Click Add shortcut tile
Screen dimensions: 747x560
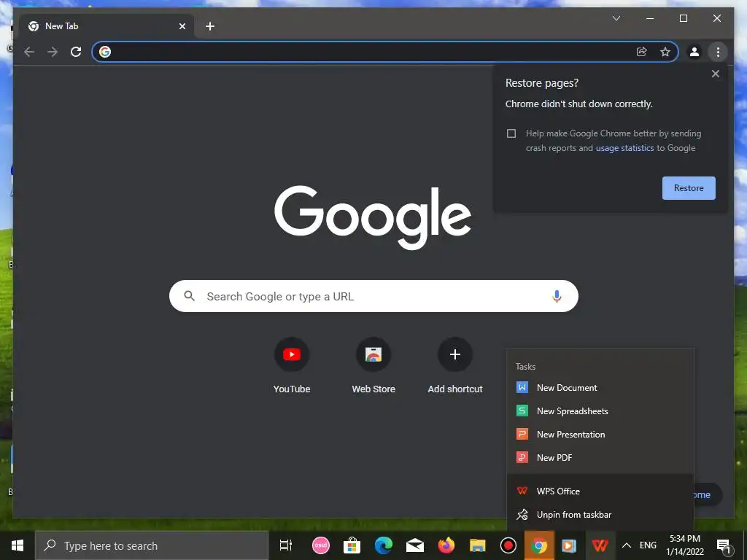click(x=455, y=365)
